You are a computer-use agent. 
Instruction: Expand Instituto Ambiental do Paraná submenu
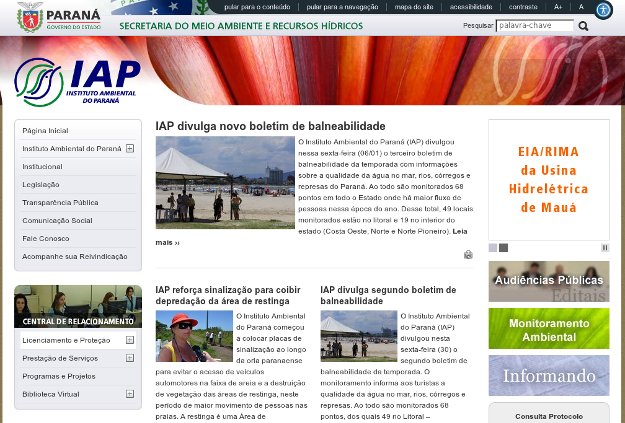tap(130, 148)
